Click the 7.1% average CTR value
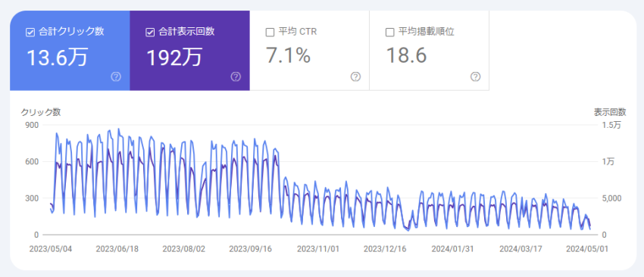This screenshot has height=277, width=644. pyautogui.click(x=289, y=55)
